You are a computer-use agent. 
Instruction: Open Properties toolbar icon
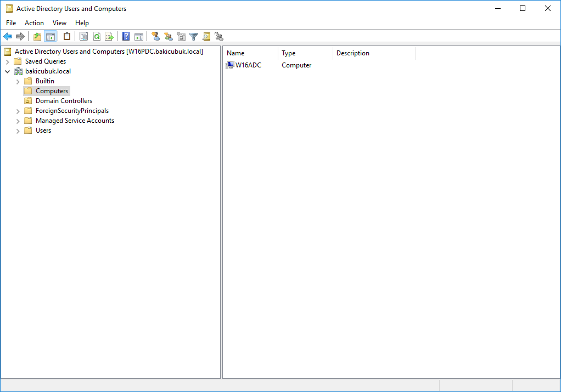click(x=84, y=36)
